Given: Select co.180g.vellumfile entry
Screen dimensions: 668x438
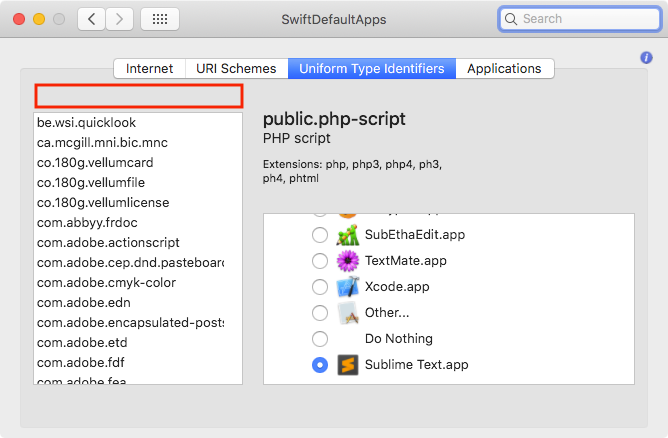Looking at the screenshot, I should point(138,183).
